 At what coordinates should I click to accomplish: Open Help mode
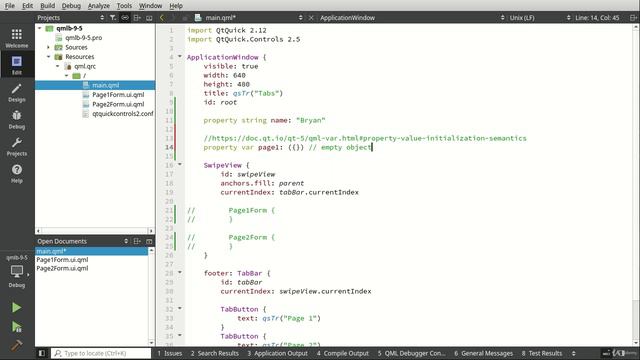(x=17, y=173)
